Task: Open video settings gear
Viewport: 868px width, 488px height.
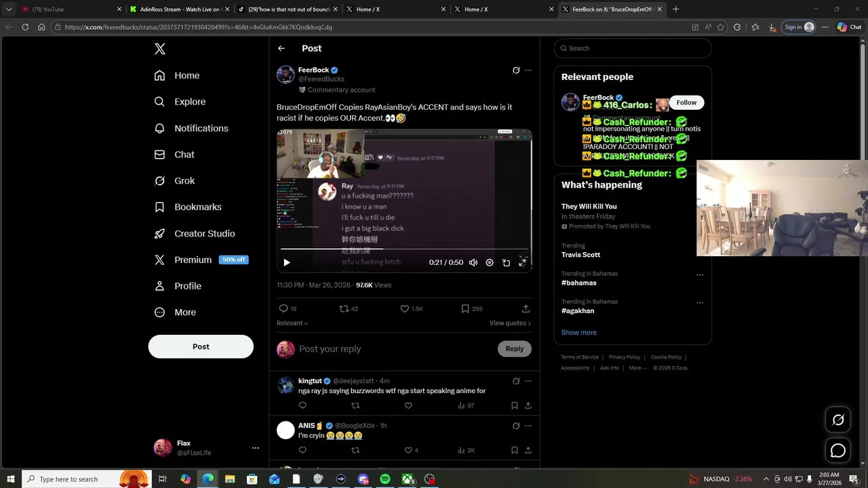Action: (490, 262)
